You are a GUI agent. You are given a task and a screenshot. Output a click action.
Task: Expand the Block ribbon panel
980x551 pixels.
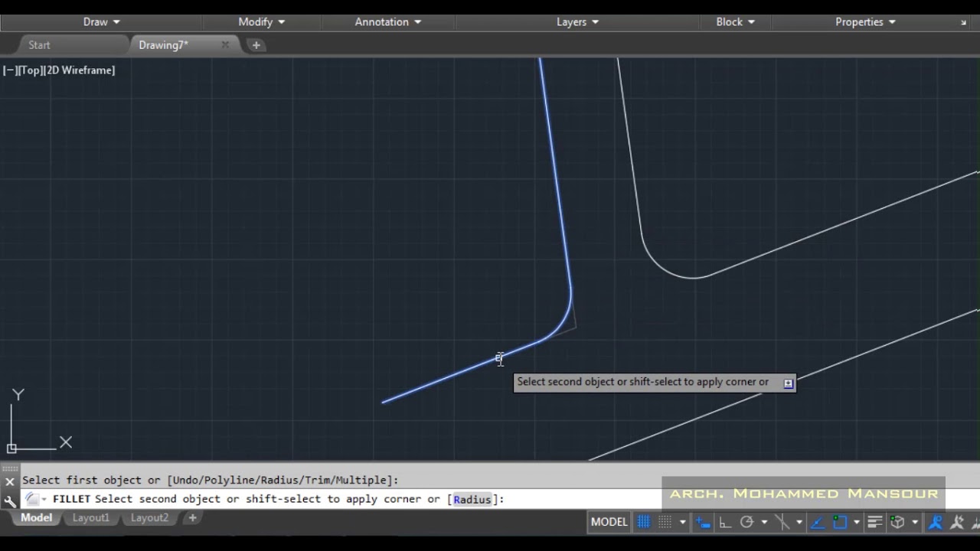pos(735,22)
